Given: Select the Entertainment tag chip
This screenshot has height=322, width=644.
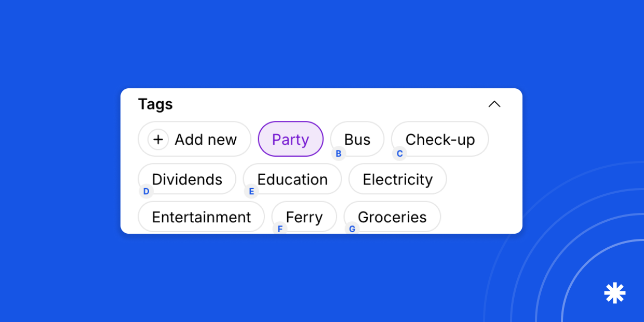Looking at the screenshot, I should [x=201, y=217].
